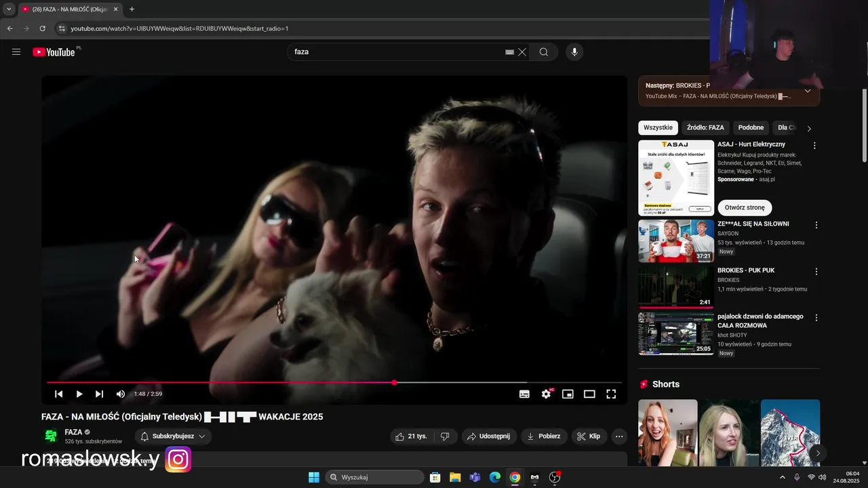Open the YouTube hamburger guide menu
Viewport: 868px width, 488px height.
[16, 52]
